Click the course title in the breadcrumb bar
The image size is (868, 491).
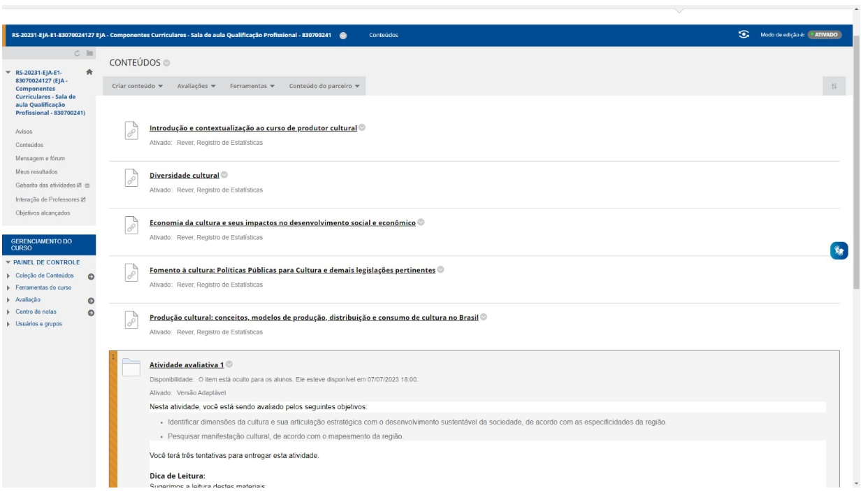coord(172,36)
